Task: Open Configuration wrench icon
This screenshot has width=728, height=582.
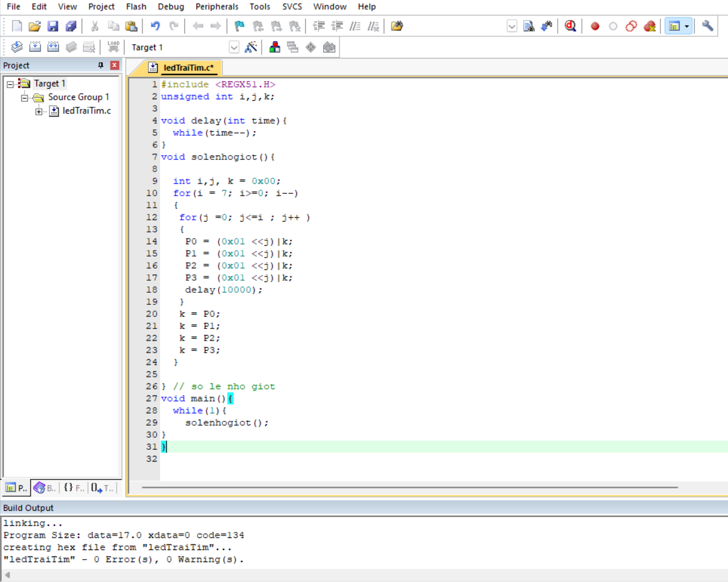Action: pos(707,26)
